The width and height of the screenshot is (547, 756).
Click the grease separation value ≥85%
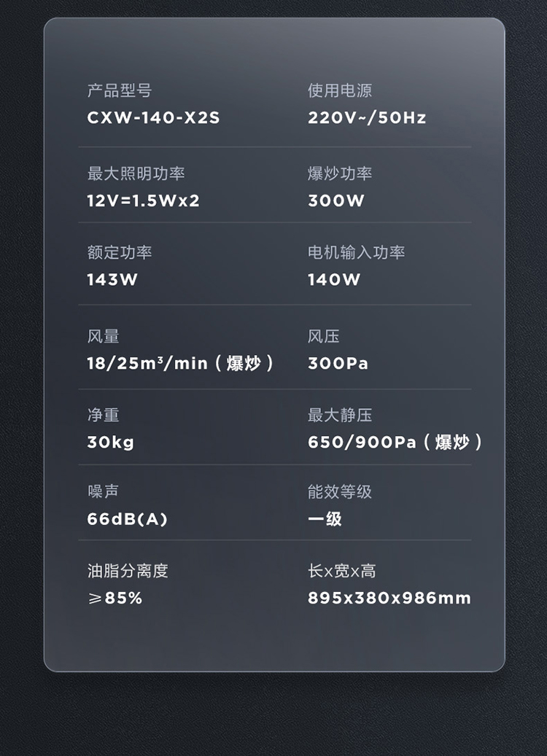(x=115, y=599)
